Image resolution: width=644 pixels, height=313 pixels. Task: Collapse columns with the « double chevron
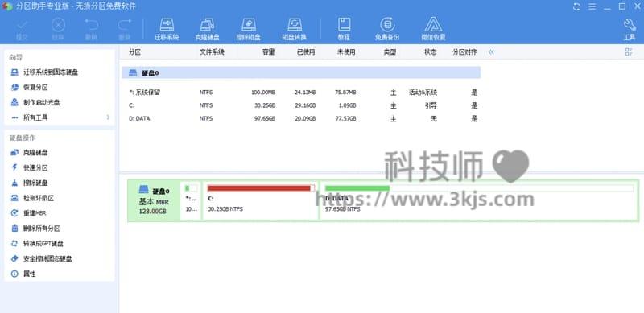pos(491,52)
